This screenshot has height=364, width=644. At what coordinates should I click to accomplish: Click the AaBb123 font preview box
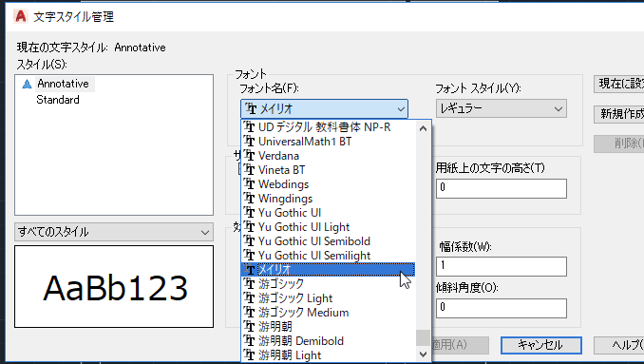114,287
